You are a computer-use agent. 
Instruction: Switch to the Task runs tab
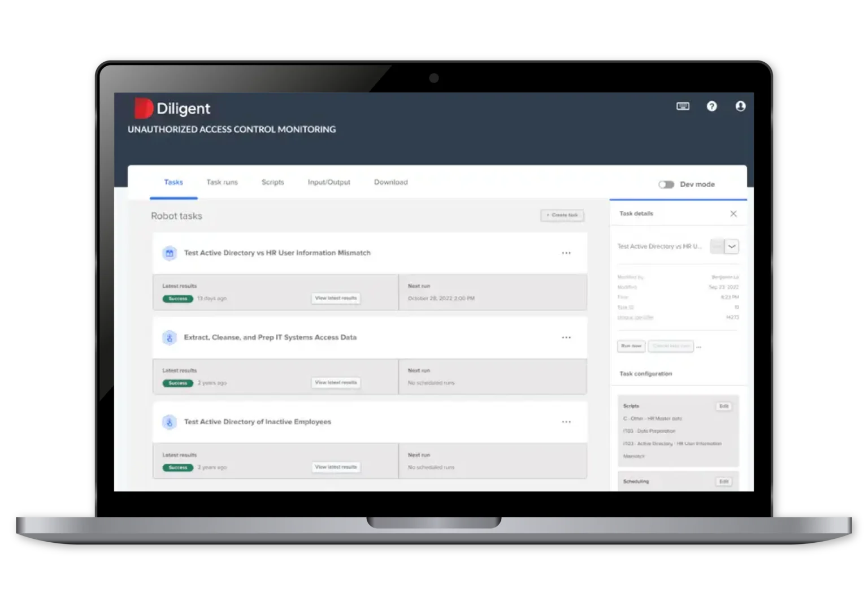[x=222, y=182]
